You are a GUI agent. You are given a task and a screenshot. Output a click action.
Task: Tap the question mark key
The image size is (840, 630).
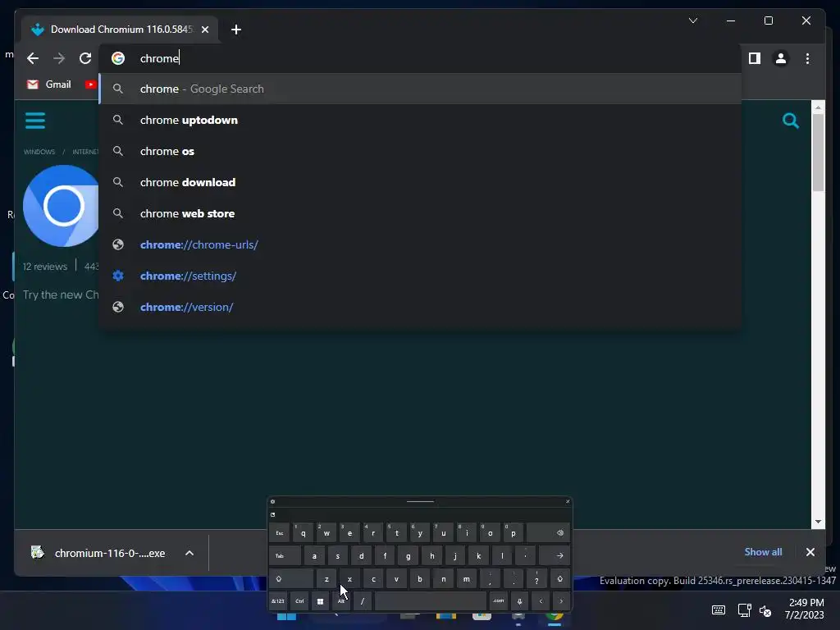(536, 578)
